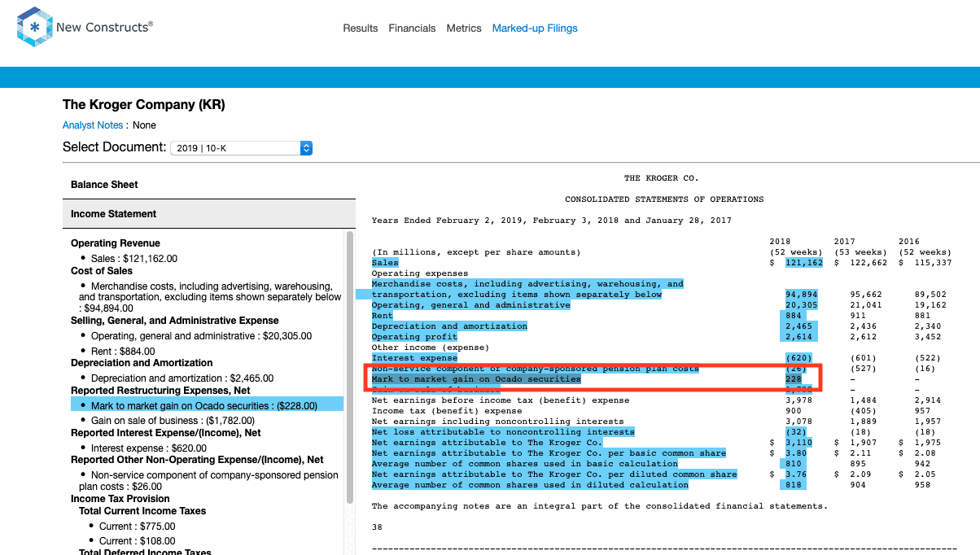This screenshot has height=555, width=980.
Task: Click the highlighted 884 rent value
Action: pyautogui.click(x=794, y=316)
